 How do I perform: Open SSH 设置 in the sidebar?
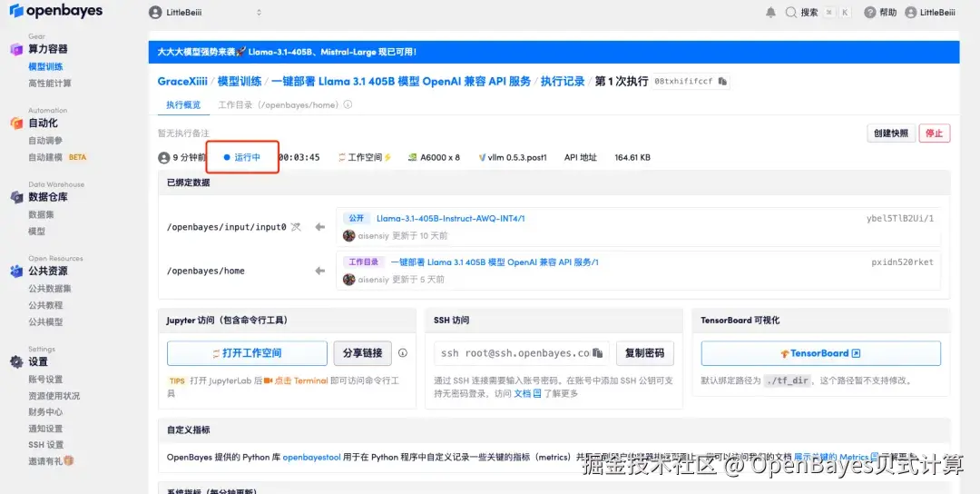[46, 445]
